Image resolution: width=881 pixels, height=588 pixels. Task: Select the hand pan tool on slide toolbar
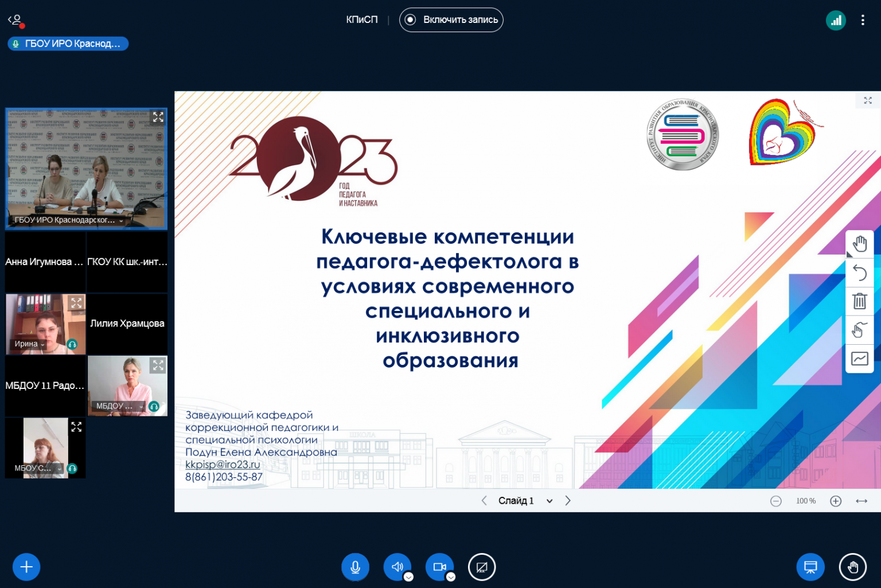click(x=859, y=244)
